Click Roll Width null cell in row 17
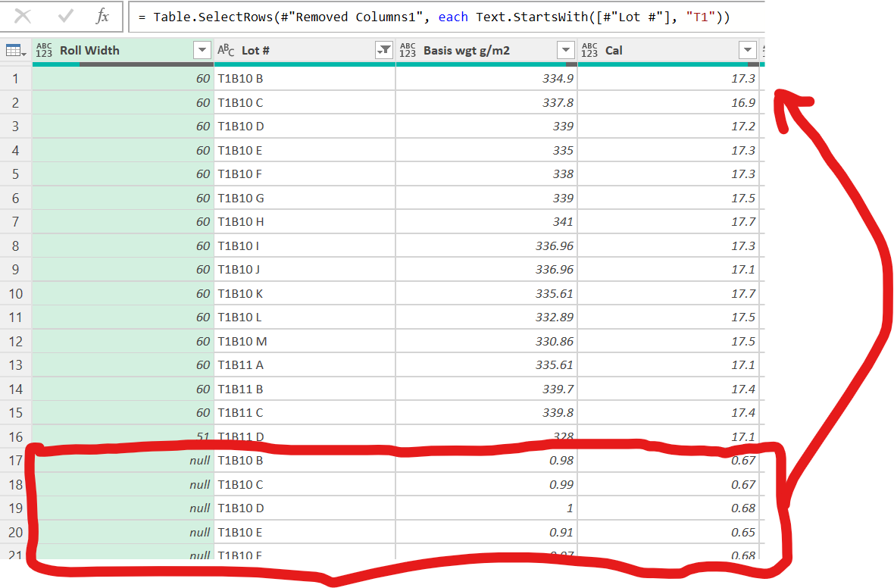Image resolution: width=894 pixels, height=588 pixels. tap(123, 460)
